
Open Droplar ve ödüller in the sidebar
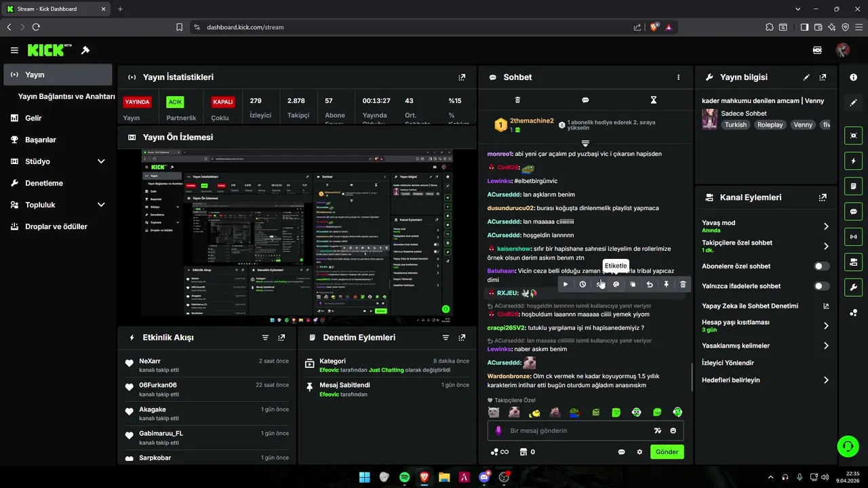point(58,226)
